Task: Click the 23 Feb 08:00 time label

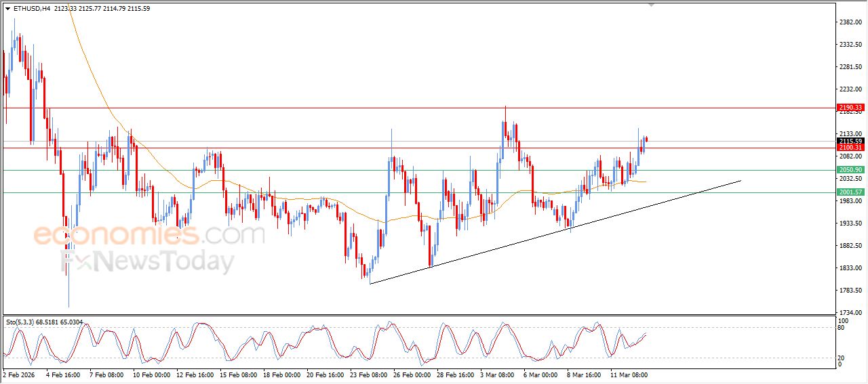Action: click(x=368, y=375)
